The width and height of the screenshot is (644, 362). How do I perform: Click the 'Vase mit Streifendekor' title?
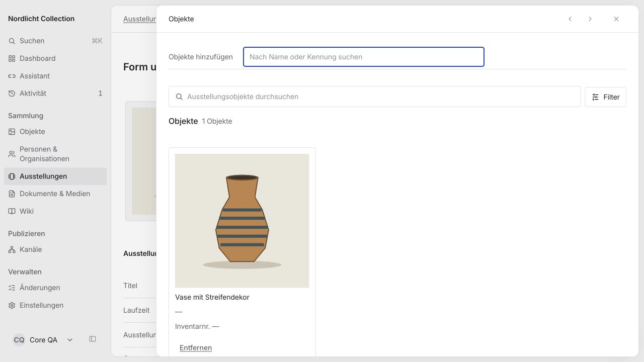(212, 297)
